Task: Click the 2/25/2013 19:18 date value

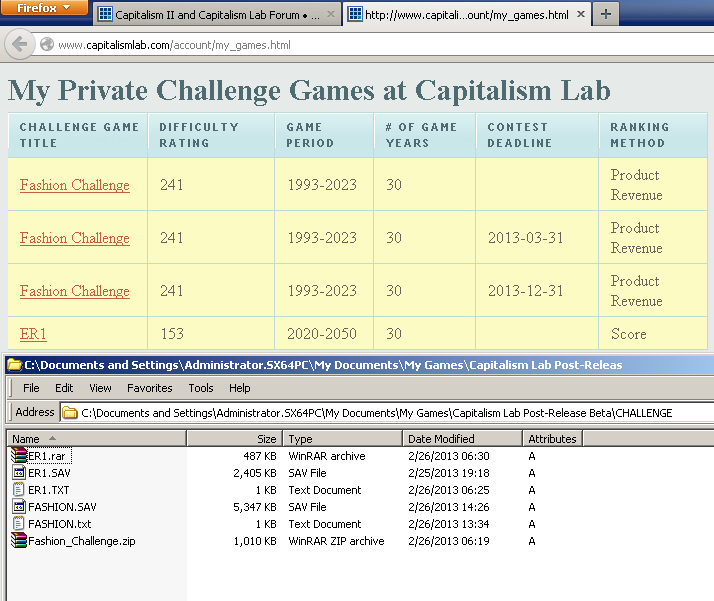Action: coord(449,473)
